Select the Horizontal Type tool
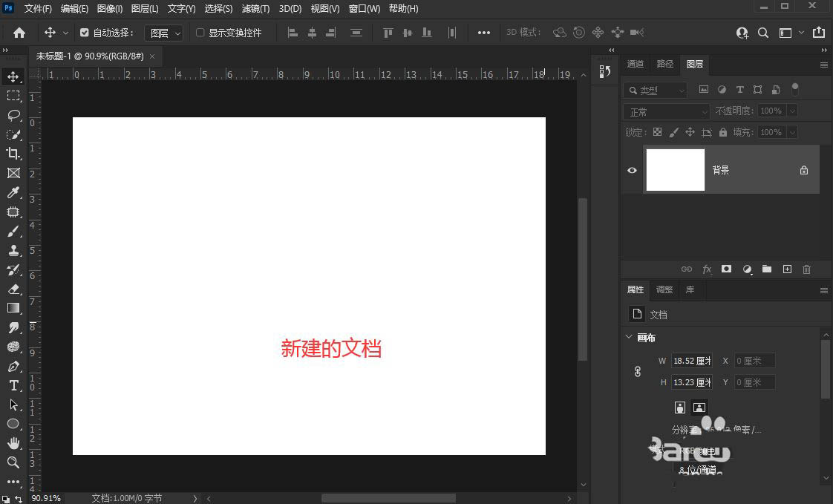Viewport: 833px width, 504px height. (x=13, y=385)
